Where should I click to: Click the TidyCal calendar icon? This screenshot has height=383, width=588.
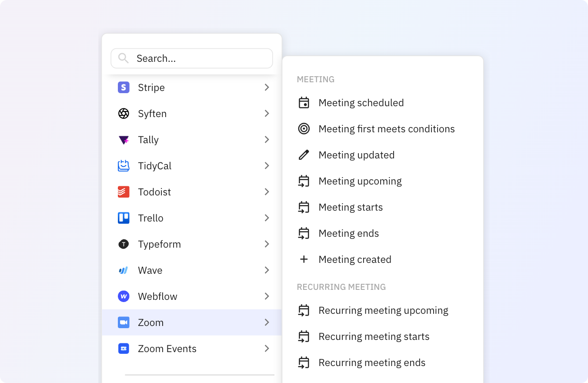tap(124, 166)
